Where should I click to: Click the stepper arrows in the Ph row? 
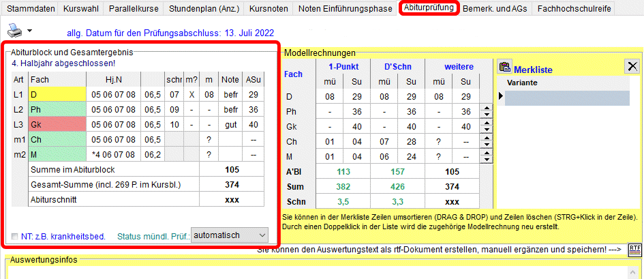[x=487, y=111]
